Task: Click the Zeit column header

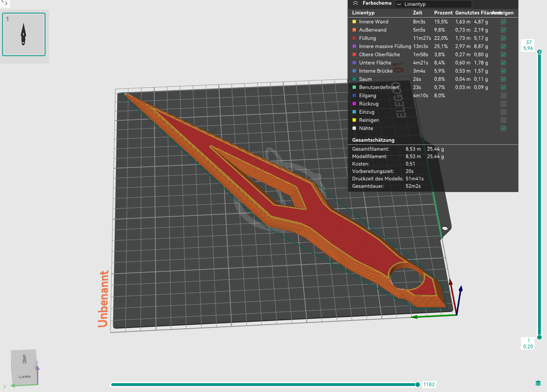Action: coord(417,13)
